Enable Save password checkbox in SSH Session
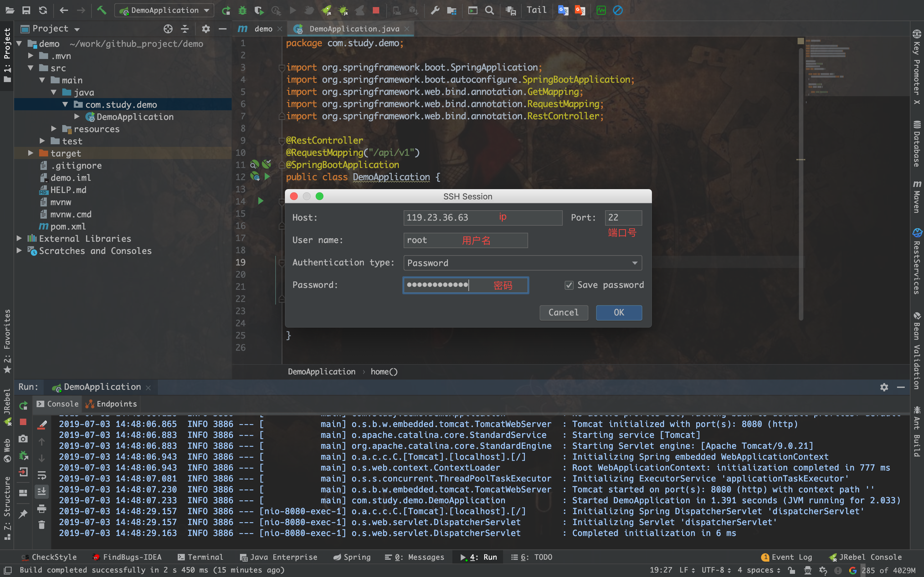924x577 pixels. pyautogui.click(x=568, y=285)
